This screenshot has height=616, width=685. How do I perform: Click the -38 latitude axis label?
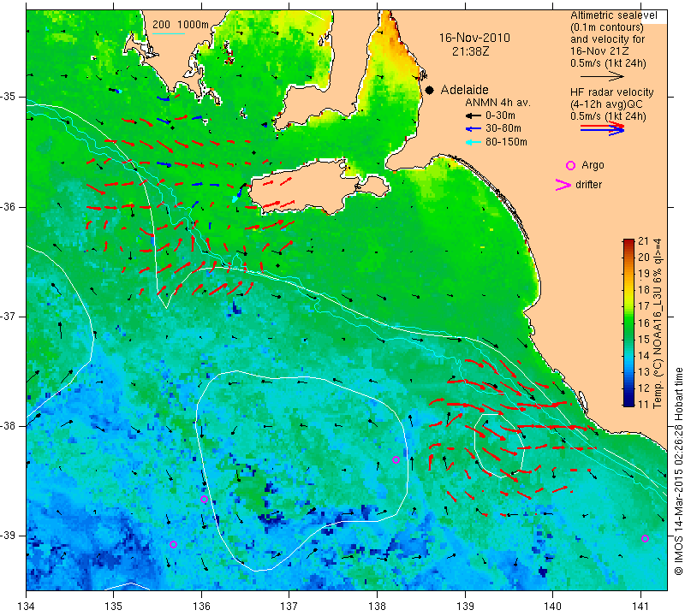coord(8,426)
